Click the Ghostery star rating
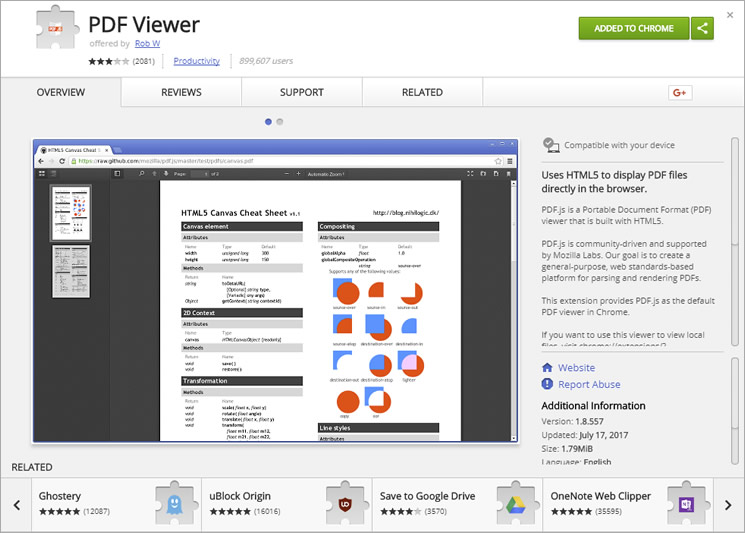The width and height of the screenshot is (745, 533). (x=59, y=512)
